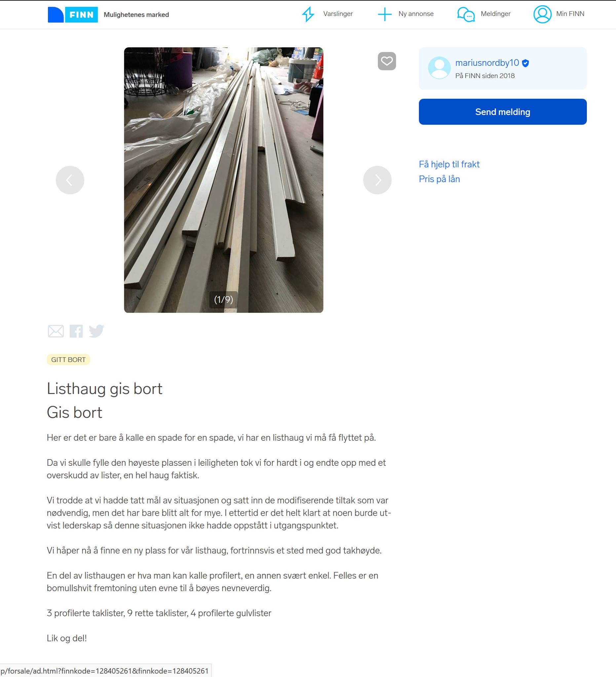Click the Min FINN profile icon
This screenshot has width=616, height=677.
tap(542, 14)
